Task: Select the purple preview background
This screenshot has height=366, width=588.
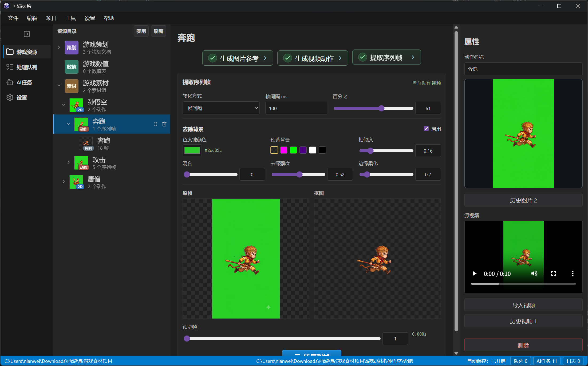Action: 303,150
